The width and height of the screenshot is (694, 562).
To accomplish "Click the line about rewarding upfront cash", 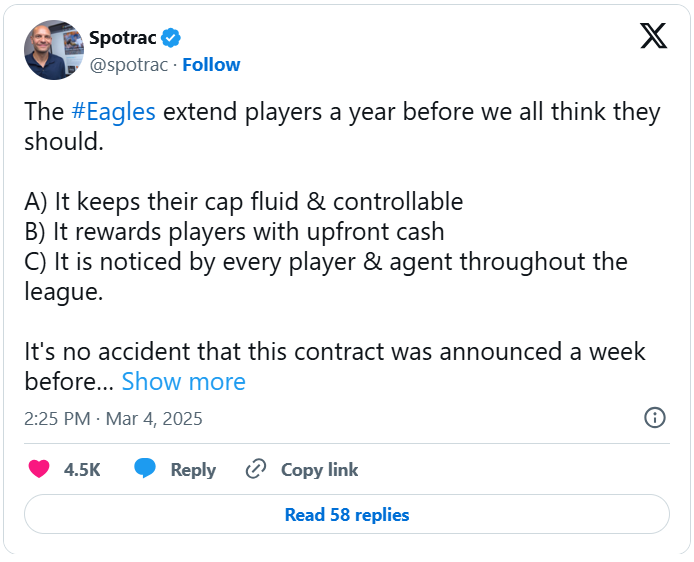I will (234, 232).
